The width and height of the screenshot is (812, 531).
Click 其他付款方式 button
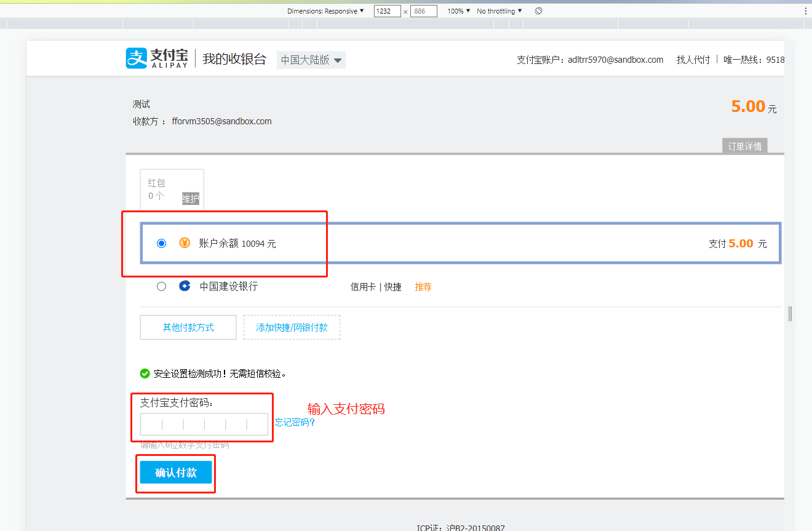[188, 327]
